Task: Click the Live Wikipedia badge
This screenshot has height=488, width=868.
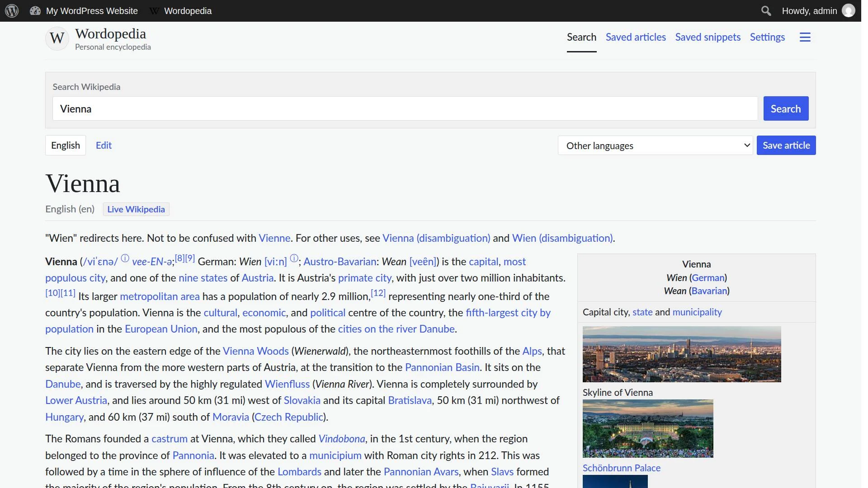Action: [x=136, y=209]
